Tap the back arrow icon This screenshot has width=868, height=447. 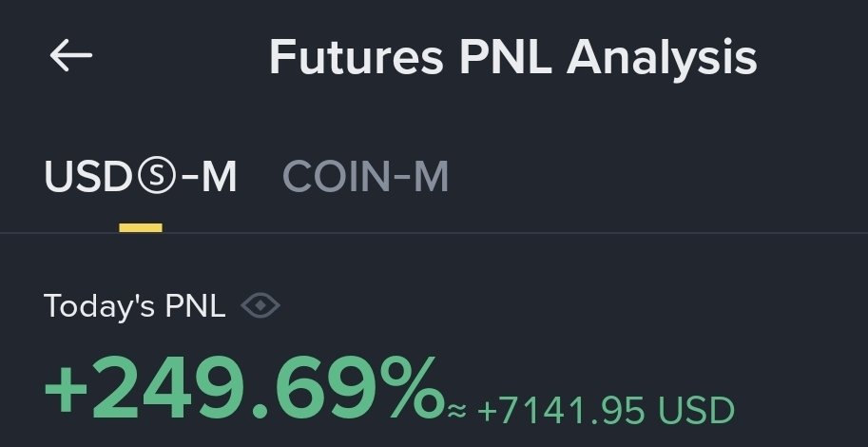click(70, 57)
